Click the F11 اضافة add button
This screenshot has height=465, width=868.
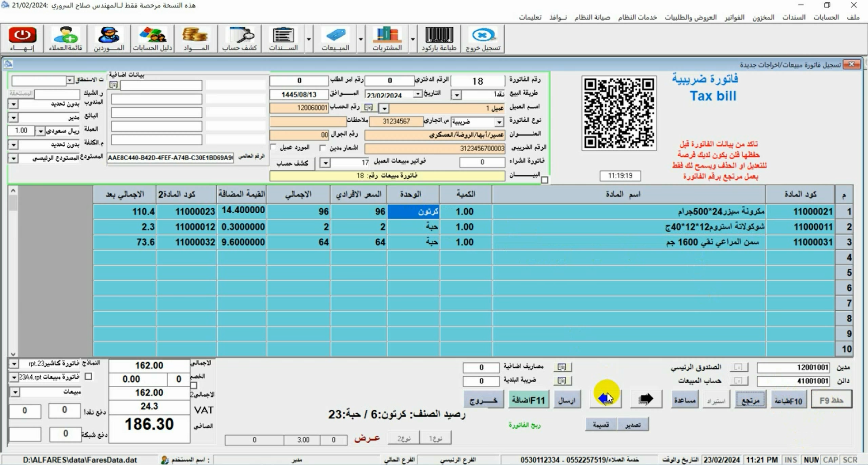pyautogui.click(x=528, y=400)
